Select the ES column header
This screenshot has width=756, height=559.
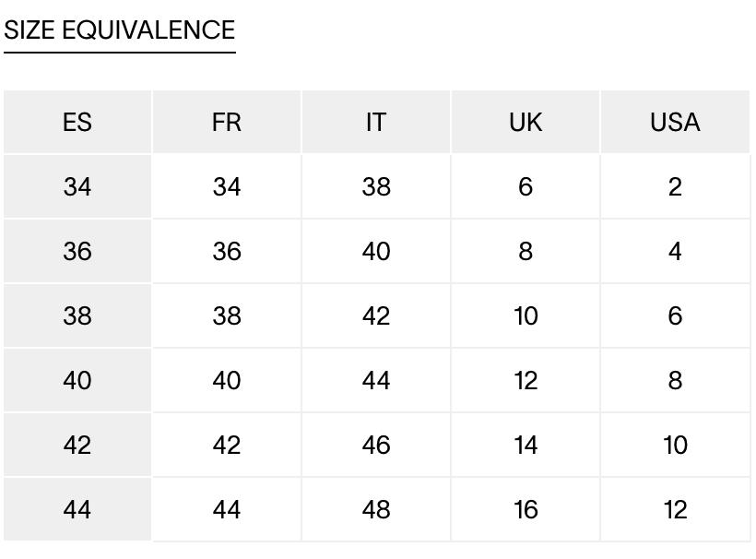77,122
